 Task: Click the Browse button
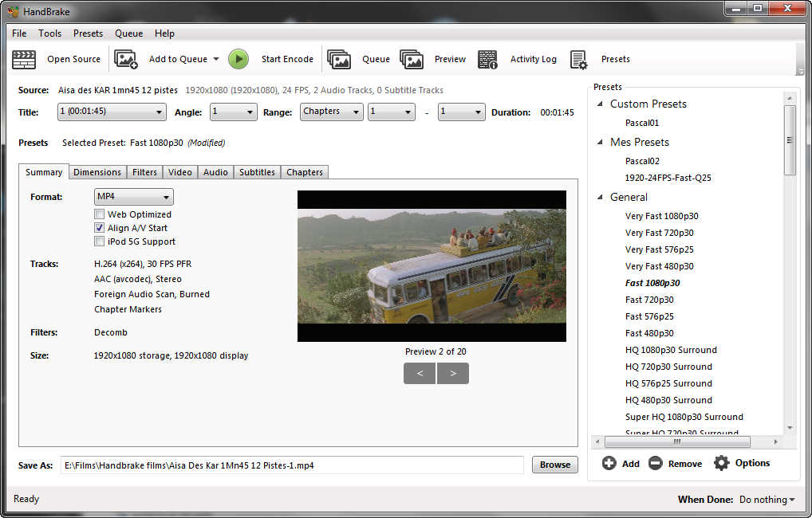[554, 465]
